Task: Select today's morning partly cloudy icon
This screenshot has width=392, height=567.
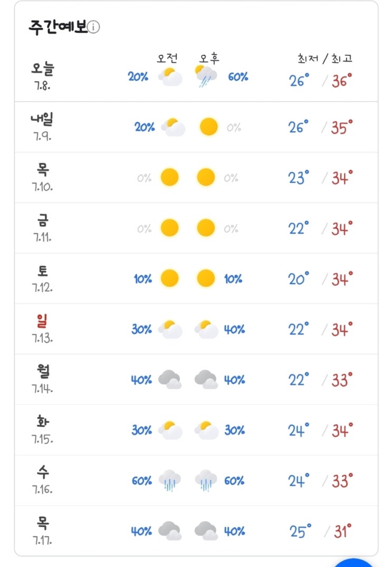Action: (170, 76)
